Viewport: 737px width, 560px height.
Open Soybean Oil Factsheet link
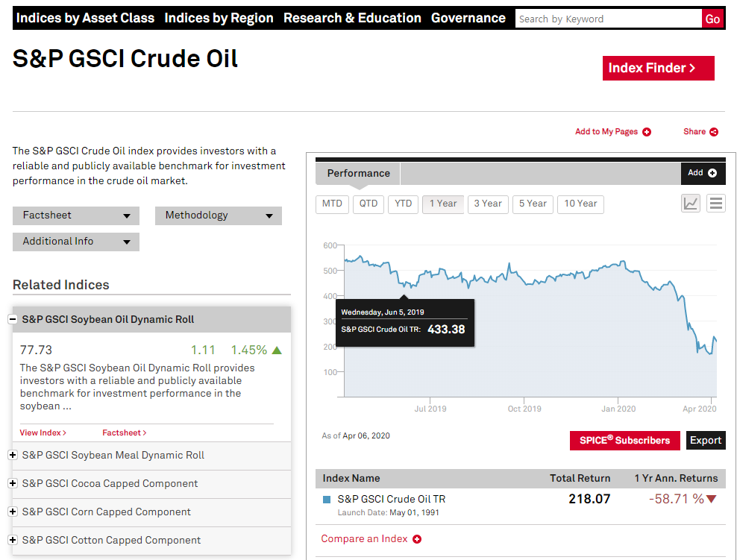coord(124,432)
